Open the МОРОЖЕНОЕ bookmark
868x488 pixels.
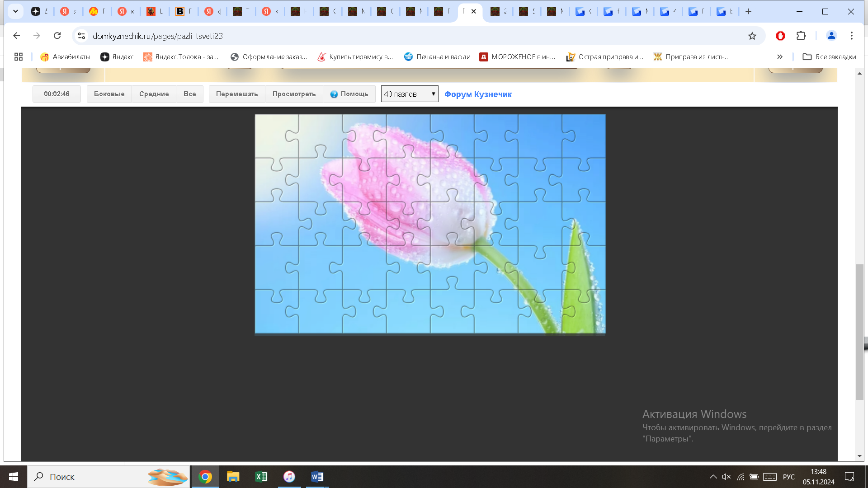point(517,56)
